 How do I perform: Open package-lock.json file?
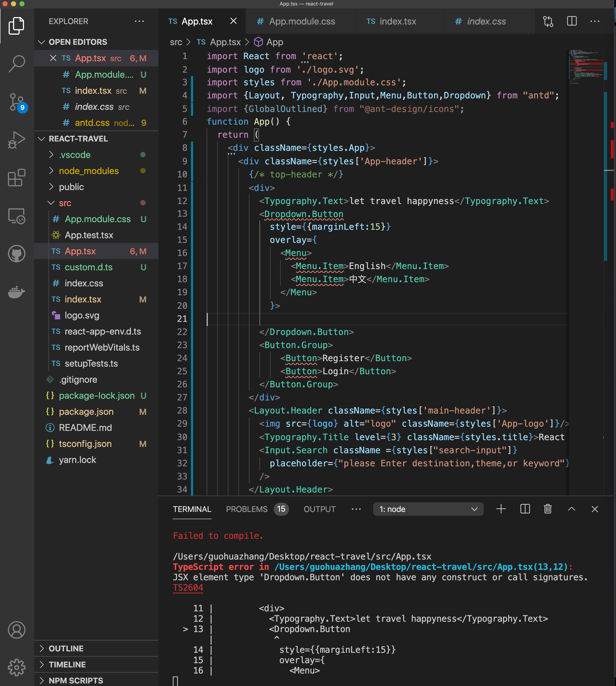(x=97, y=396)
